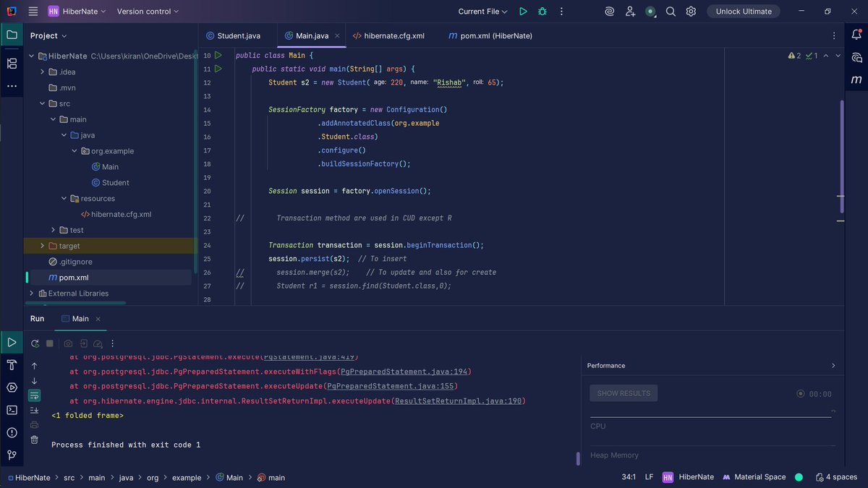Viewport: 868px width, 488px height.
Task: Open the Git version control tool window
Action: [x=12, y=455]
